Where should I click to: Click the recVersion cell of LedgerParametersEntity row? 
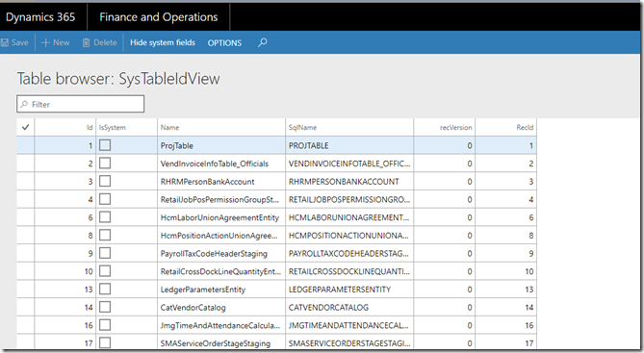(x=445, y=290)
